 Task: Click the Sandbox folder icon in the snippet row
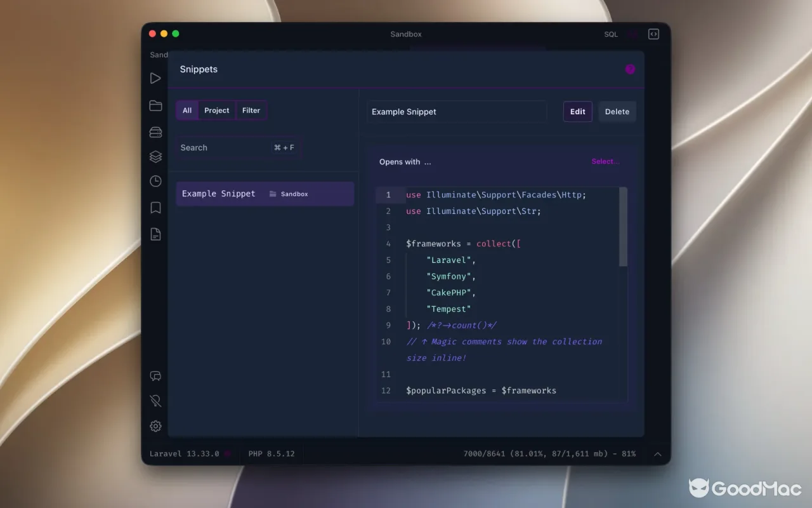coord(273,194)
